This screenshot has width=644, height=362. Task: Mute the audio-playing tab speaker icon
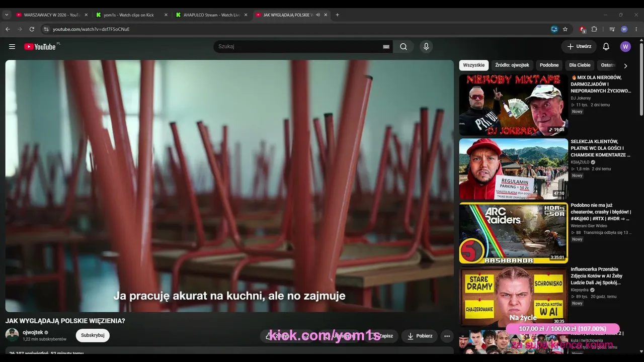tap(318, 15)
